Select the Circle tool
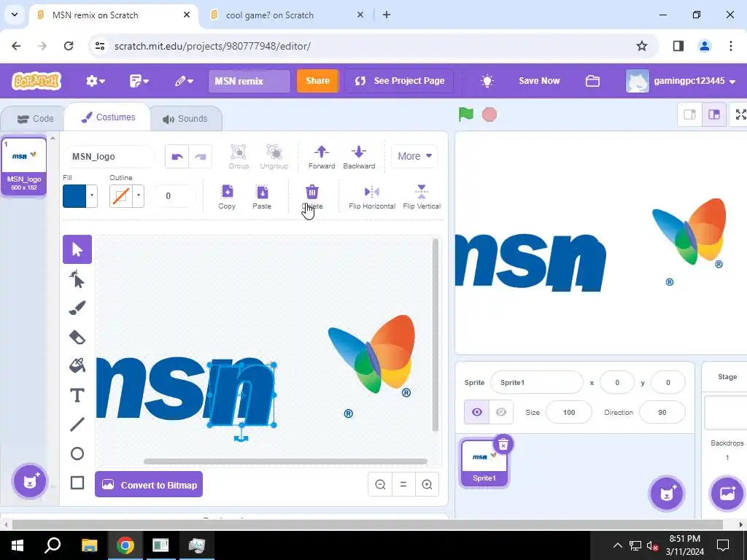This screenshot has width=747, height=560. click(x=77, y=454)
